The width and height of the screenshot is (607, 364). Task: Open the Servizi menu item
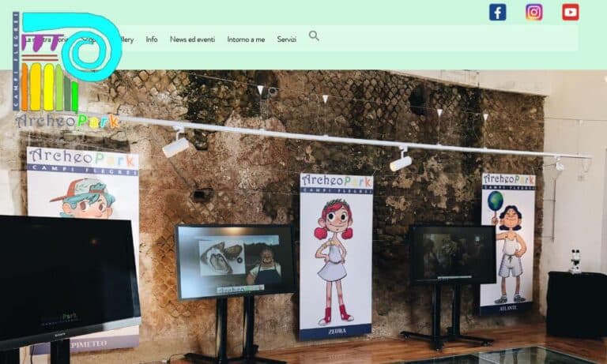[286, 39]
